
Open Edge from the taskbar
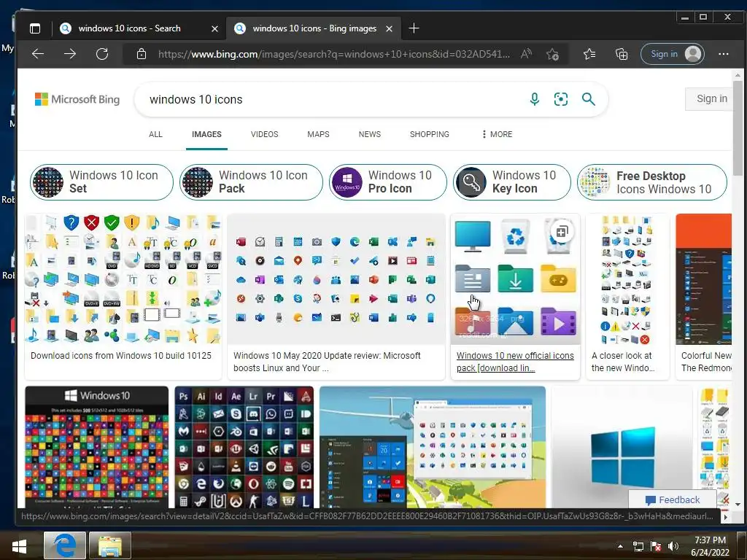tap(65, 545)
